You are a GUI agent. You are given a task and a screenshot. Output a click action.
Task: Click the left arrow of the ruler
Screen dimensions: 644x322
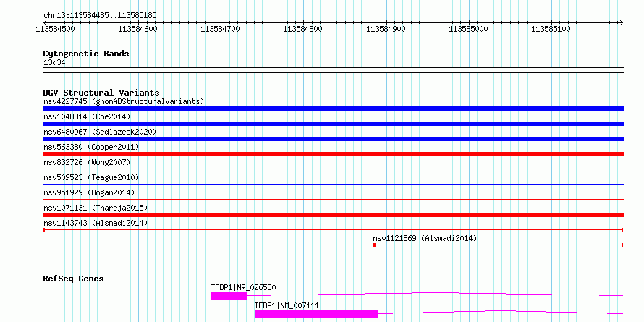(45, 22)
